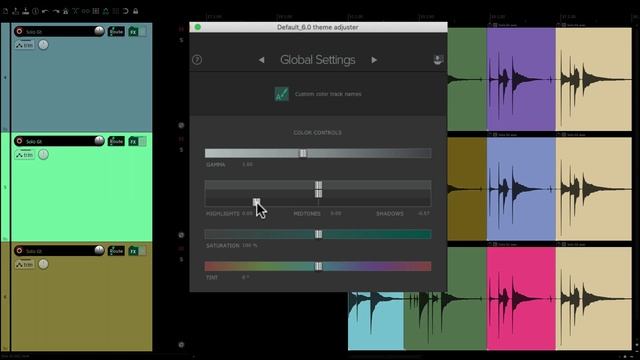Select the blue media item on middle track
Image resolution: width=640 pixels, height=360 pixels.
(521, 189)
